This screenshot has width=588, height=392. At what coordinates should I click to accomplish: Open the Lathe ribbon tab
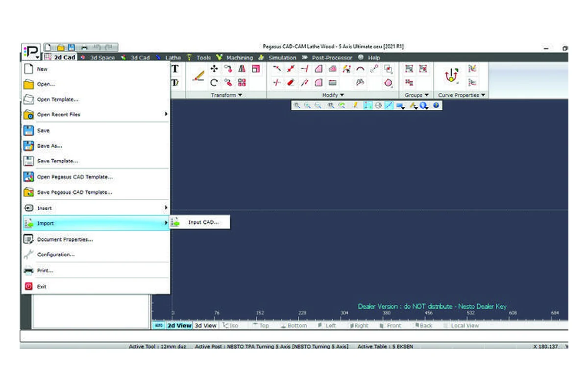pyautogui.click(x=169, y=58)
